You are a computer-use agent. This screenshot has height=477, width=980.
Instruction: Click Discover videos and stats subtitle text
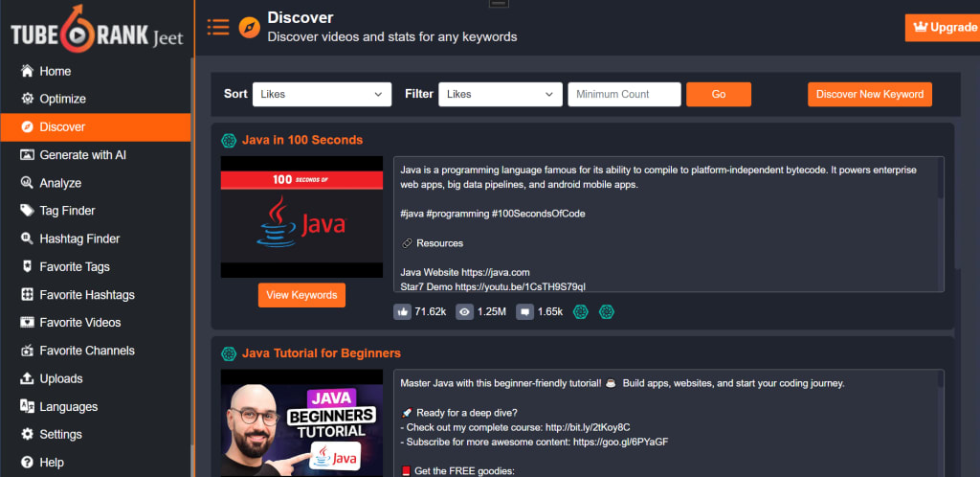[391, 37]
